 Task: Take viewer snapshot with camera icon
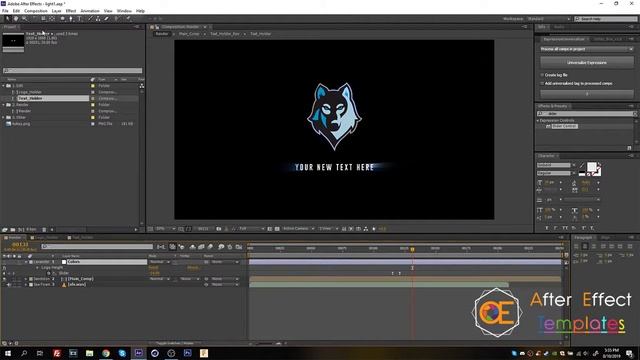pyautogui.click(x=219, y=229)
